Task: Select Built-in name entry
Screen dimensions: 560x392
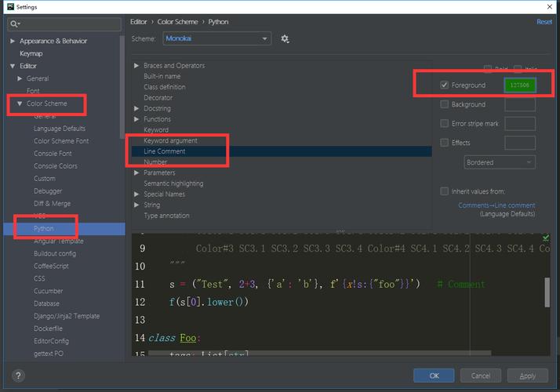Action: (162, 76)
